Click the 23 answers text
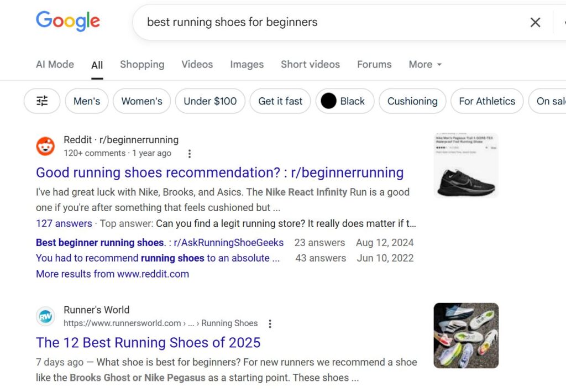The image size is (566, 392). pos(319,243)
